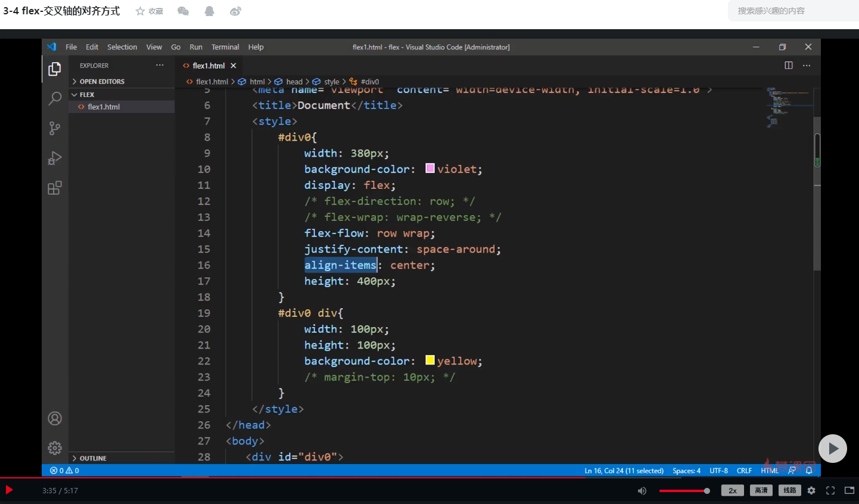Click the Accounts icon in activity bar

[x=55, y=419]
